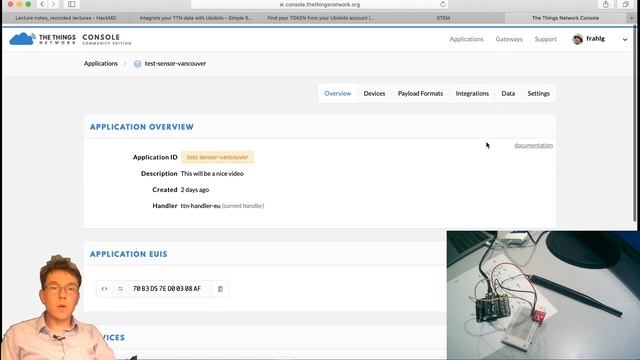This screenshot has width=640, height=360.
Task: Open Support in top navigation
Action: (545, 39)
